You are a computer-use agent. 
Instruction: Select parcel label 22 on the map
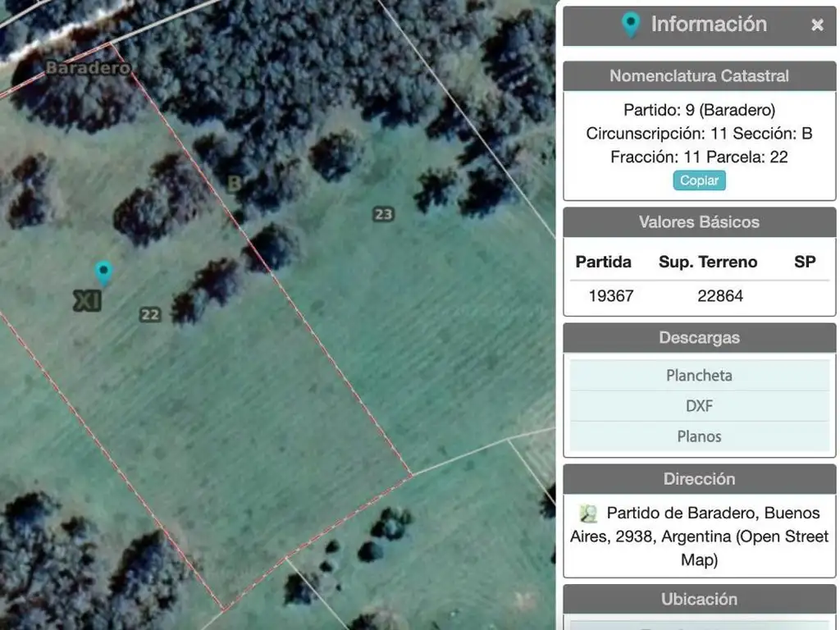tap(149, 314)
